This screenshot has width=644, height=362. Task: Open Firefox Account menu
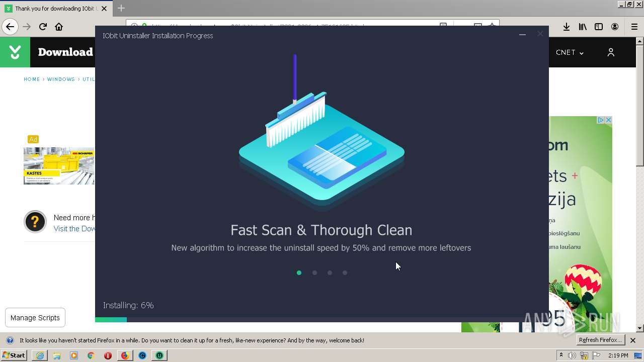pyautogui.click(x=615, y=27)
